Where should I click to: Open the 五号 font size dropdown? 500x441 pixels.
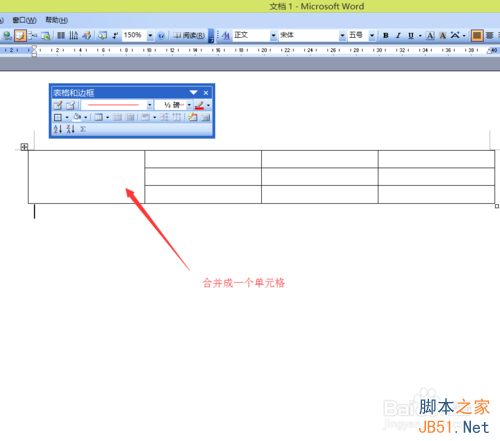pos(372,35)
